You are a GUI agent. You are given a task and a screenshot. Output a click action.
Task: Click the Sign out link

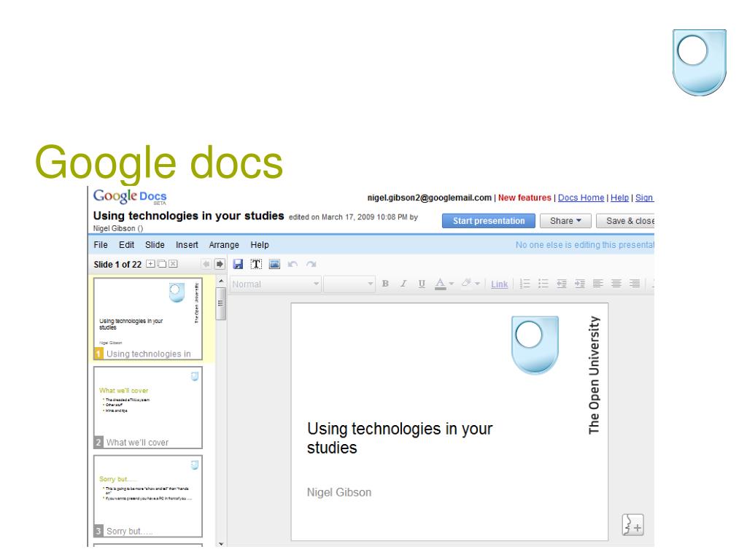(x=645, y=198)
